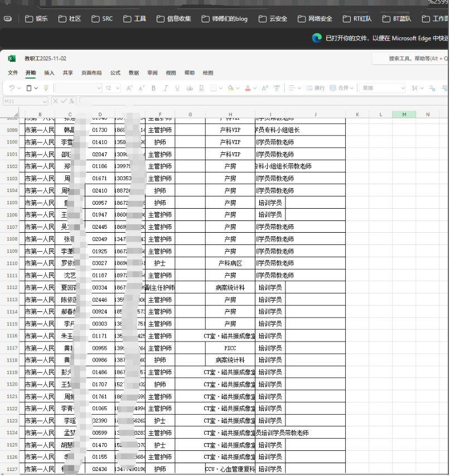Click the increase font size icon

(x=130, y=88)
